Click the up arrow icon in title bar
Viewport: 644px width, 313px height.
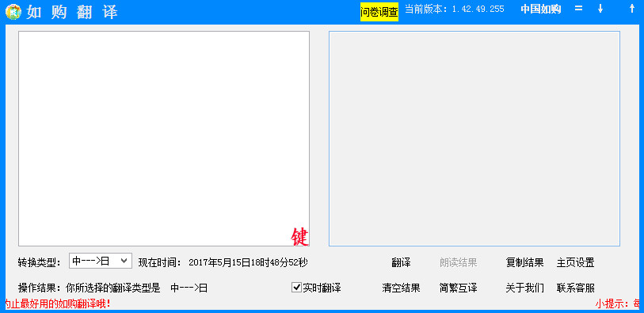click(x=631, y=9)
